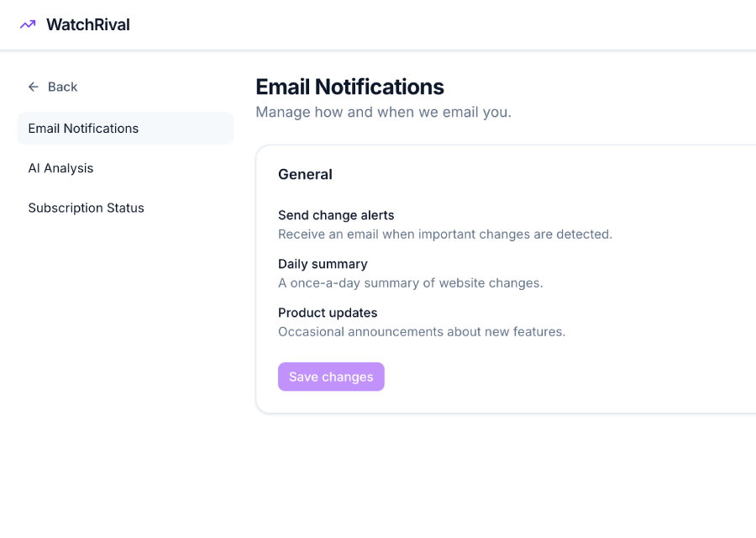This screenshot has width=756, height=538.
Task: Click the WatchRival brand name text
Action: [88, 24]
